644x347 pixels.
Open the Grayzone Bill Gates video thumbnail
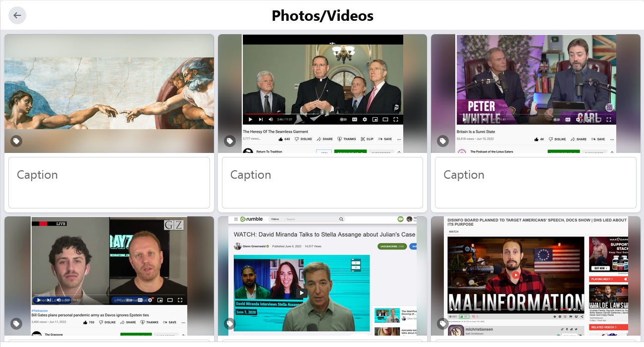(x=109, y=276)
